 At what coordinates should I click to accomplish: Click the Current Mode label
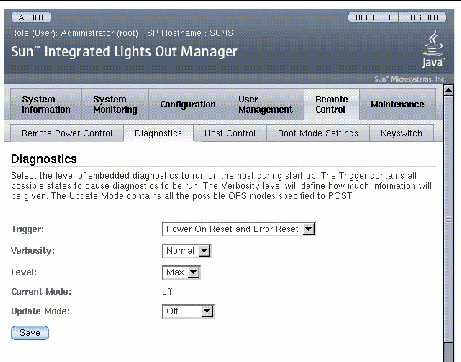[x=41, y=292]
